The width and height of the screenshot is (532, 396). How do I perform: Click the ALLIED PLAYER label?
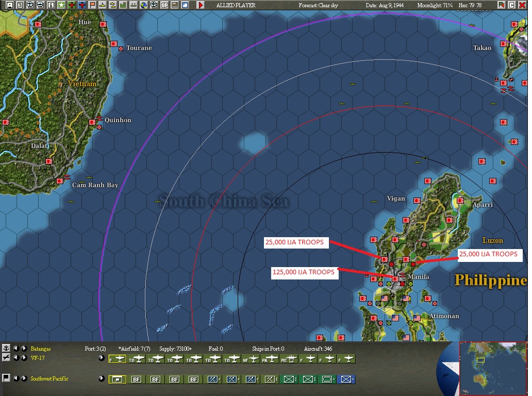236,5
